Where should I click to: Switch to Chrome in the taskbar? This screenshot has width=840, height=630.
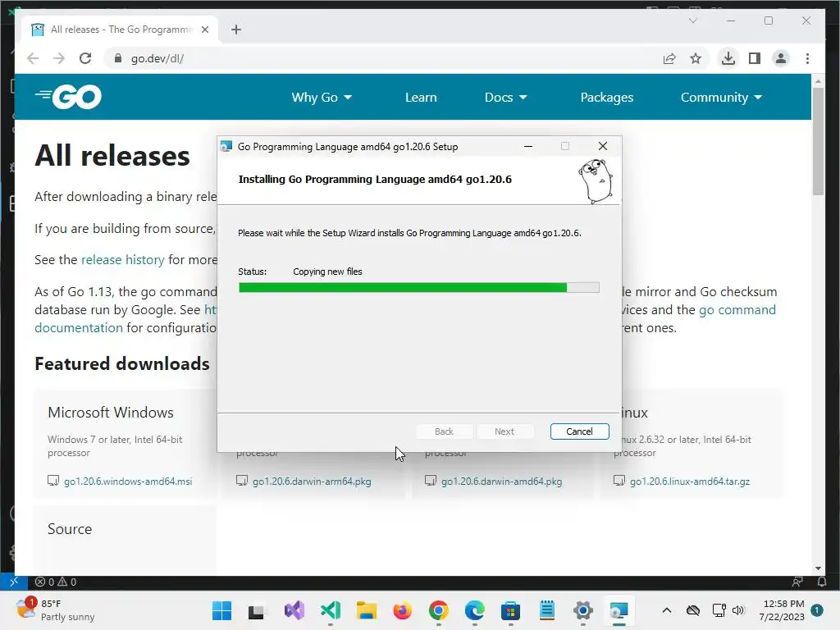click(439, 610)
